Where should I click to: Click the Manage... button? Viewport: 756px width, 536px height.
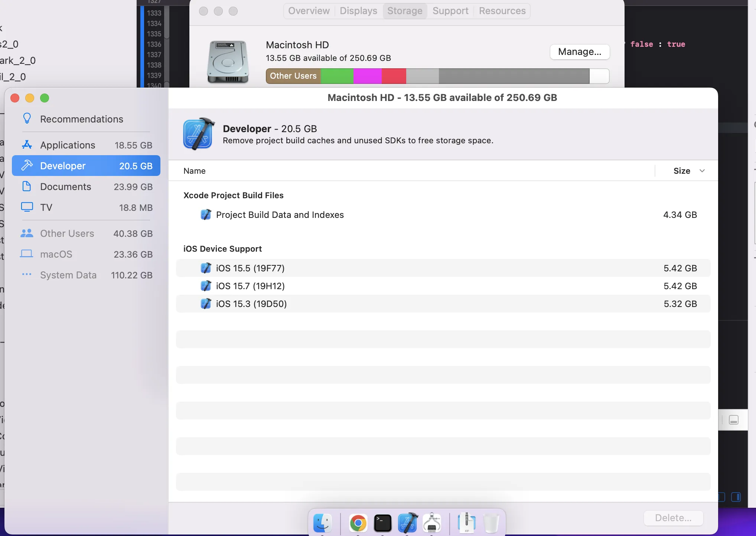pos(579,52)
